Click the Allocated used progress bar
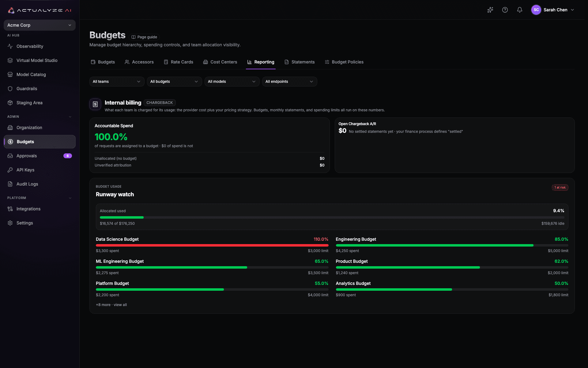Image resolution: width=588 pixels, height=368 pixels. click(x=332, y=217)
